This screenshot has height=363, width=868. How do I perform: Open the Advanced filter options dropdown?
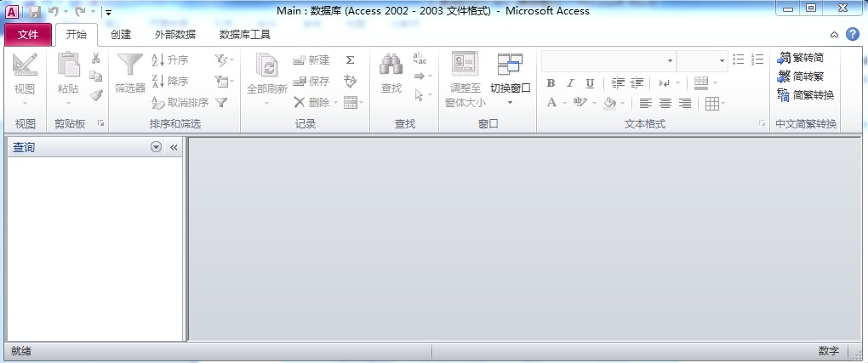(x=224, y=82)
